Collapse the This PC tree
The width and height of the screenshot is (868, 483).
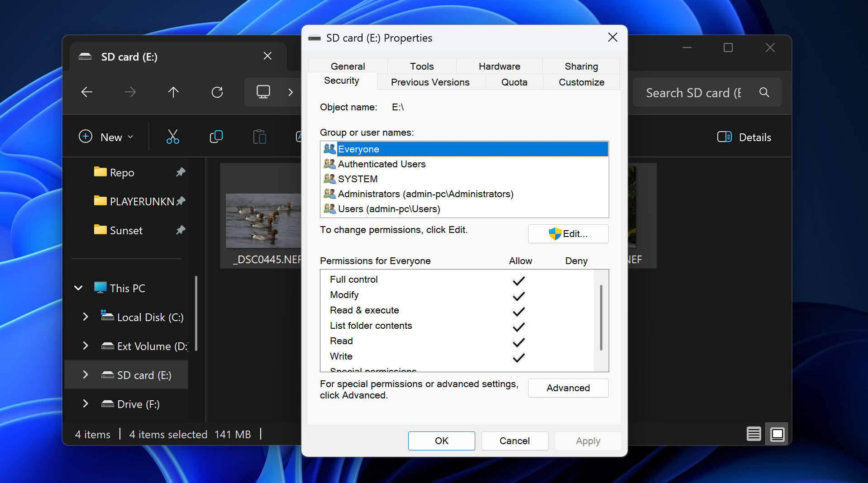point(78,288)
